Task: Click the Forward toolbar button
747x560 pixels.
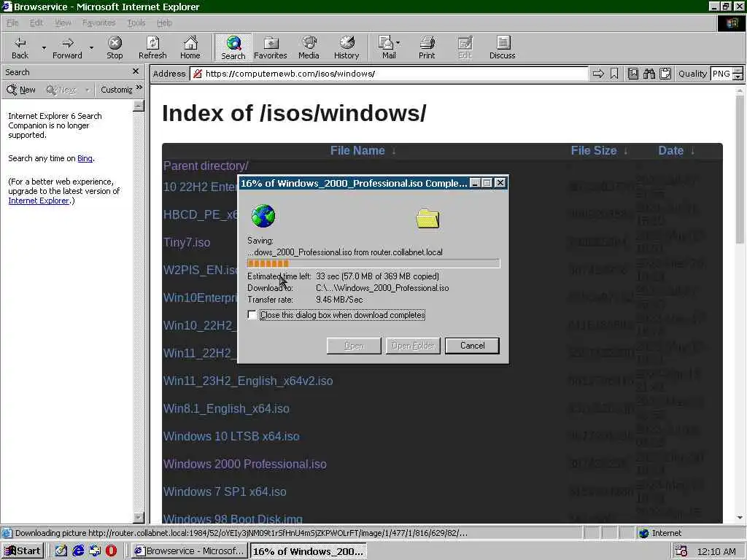Action: (x=67, y=47)
